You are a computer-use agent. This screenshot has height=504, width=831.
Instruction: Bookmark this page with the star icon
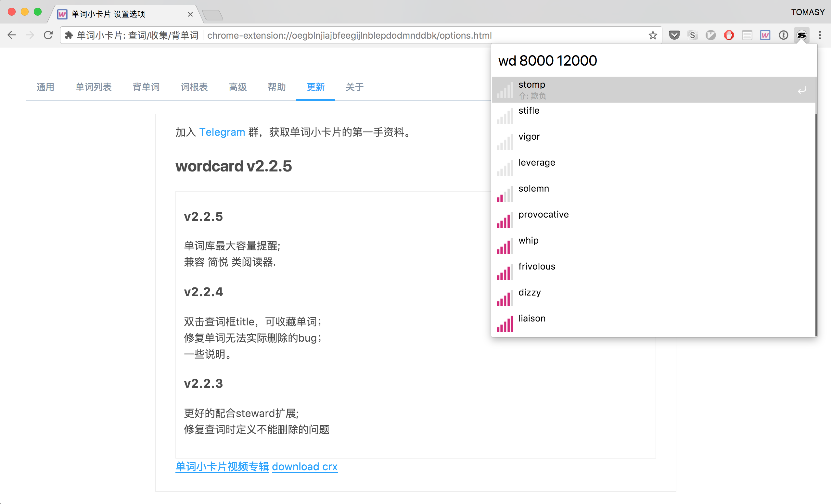point(653,35)
